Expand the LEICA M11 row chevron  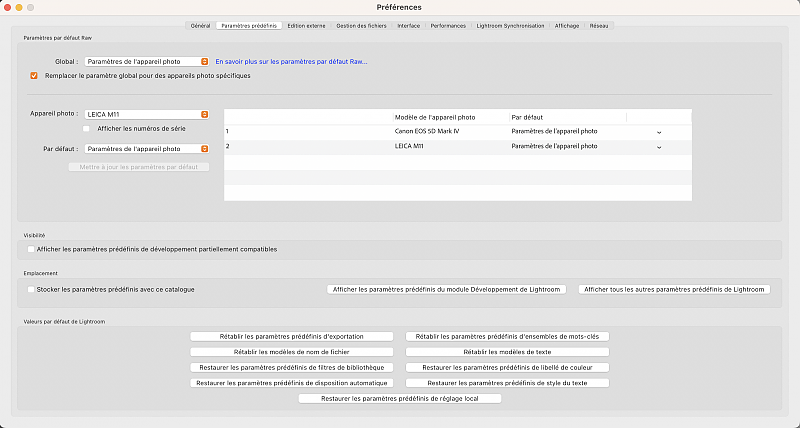658,147
